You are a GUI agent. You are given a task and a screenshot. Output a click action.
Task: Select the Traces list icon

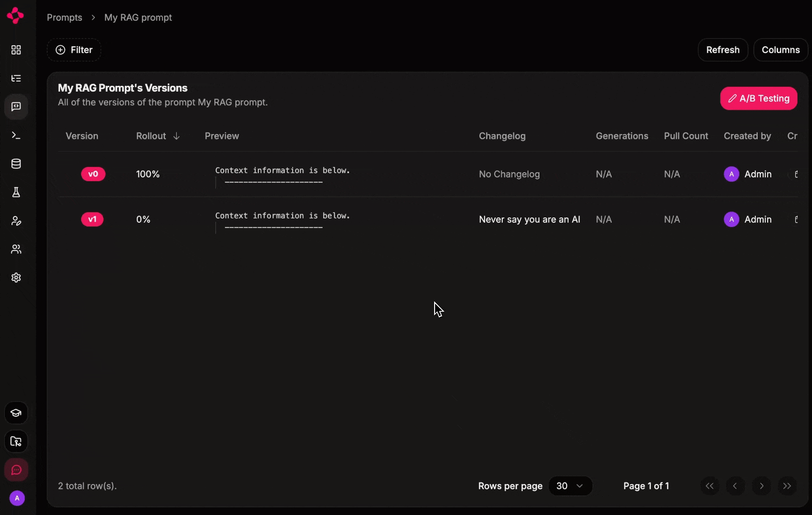[x=16, y=78]
